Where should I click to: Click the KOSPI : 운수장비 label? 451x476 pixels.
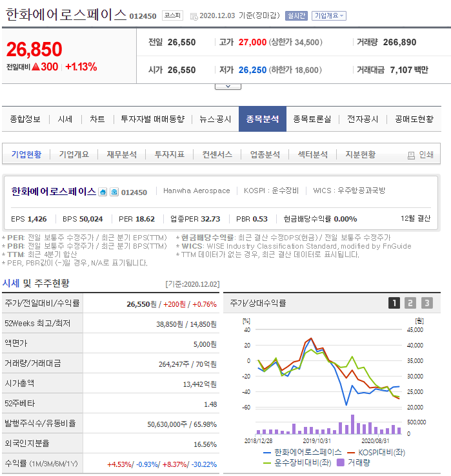[x=271, y=191]
